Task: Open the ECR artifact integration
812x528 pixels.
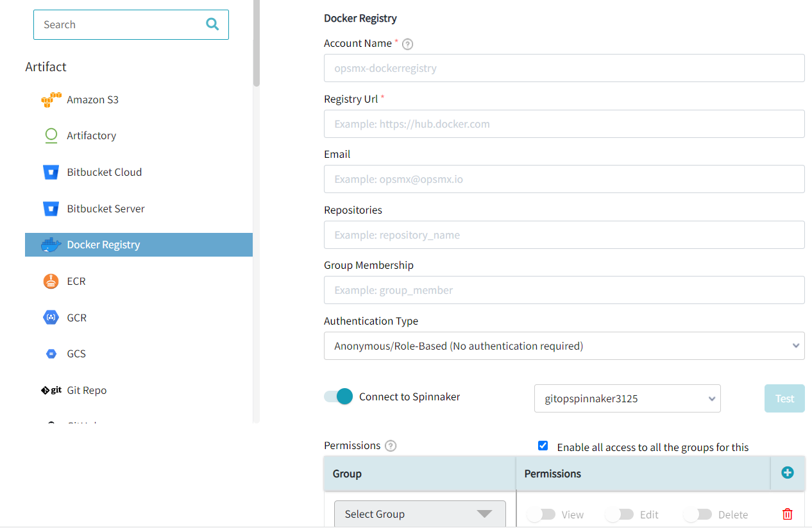Action: pos(51,281)
